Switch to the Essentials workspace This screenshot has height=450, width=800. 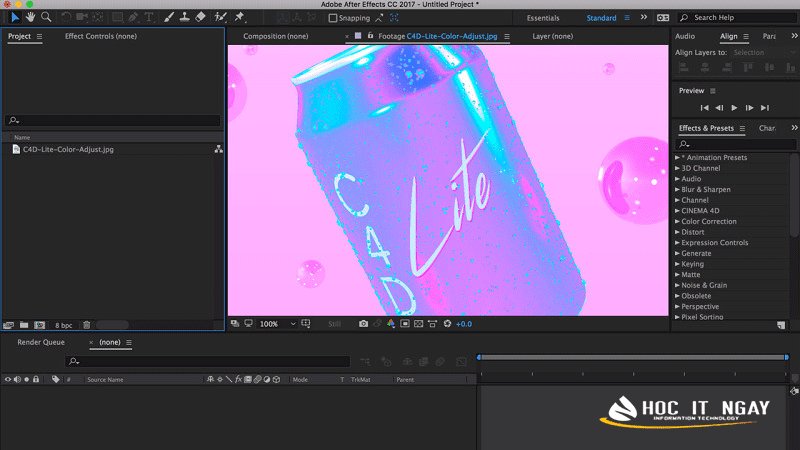[543, 18]
